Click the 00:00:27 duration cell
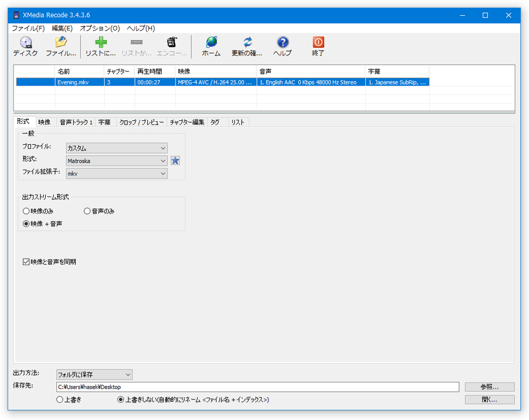 [155, 82]
